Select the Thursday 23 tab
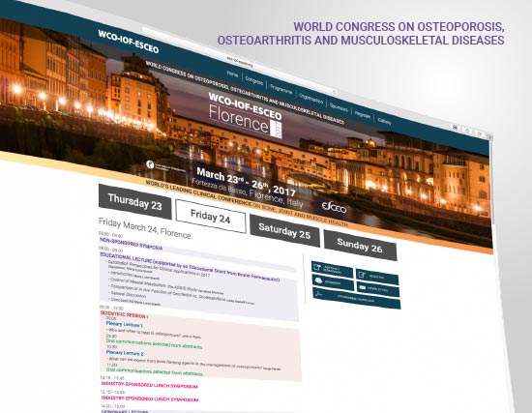The height and width of the screenshot is (413, 532). 135,201
